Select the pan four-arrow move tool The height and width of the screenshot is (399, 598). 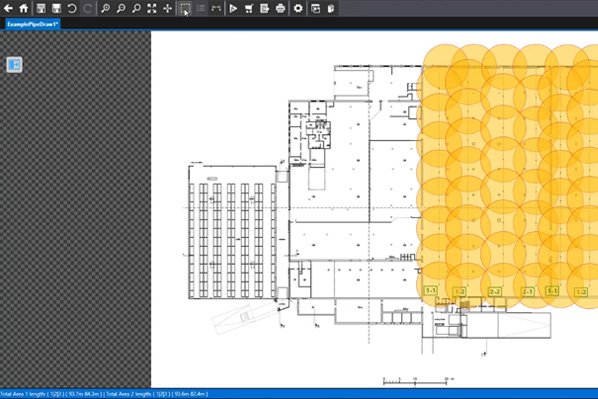tap(167, 8)
